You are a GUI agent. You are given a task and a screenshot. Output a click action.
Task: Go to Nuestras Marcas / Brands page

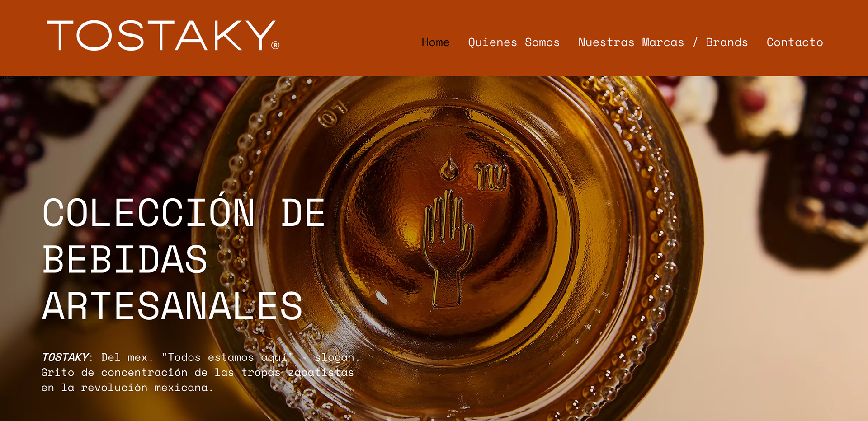tap(663, 42)
